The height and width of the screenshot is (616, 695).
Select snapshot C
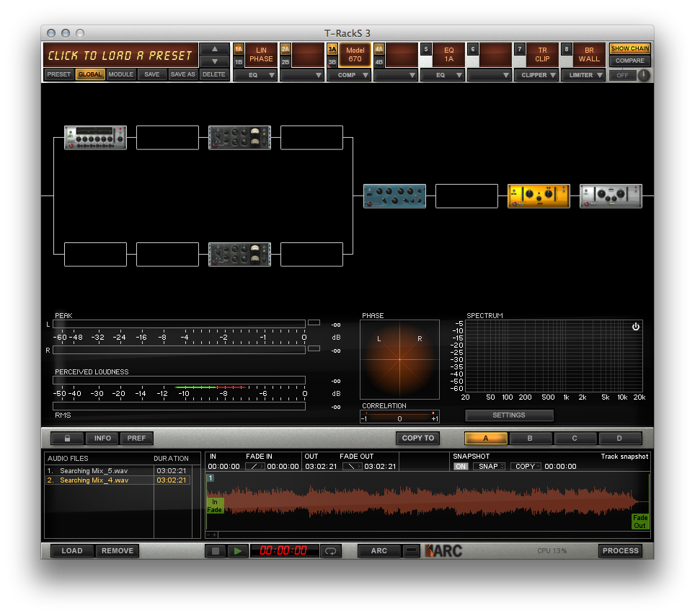click(x=575, y=438)
